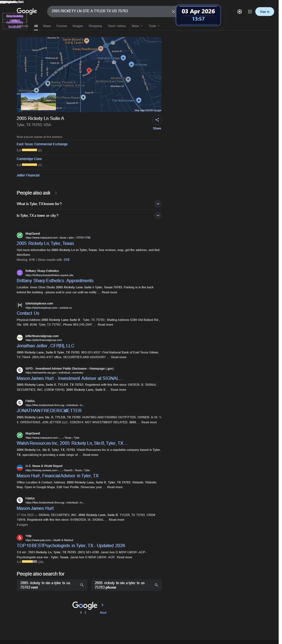Open the Google apps grid icon
282x644 pixels.
click(250, 12)
